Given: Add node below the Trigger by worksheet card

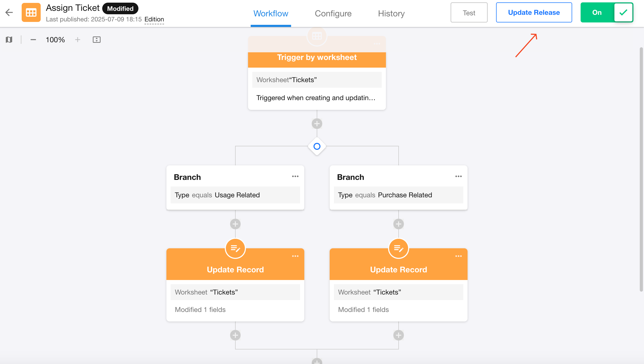Looking at the screenshot, I should click(x=317, y=124).
